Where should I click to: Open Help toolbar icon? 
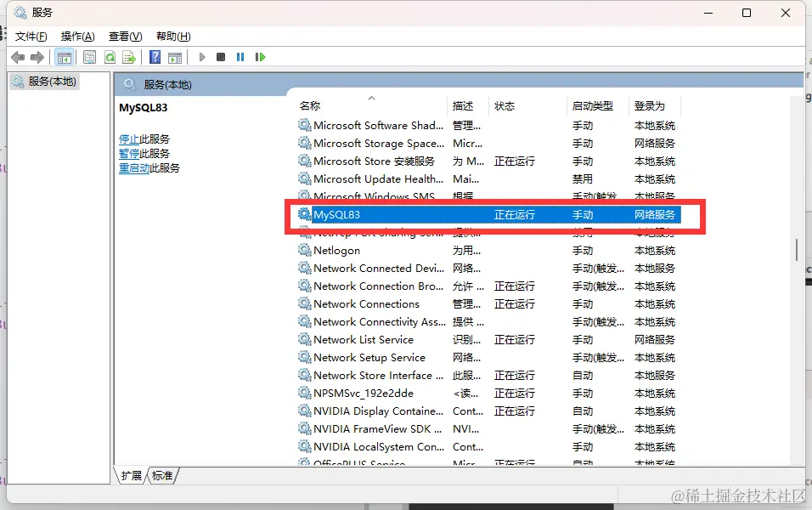[x=155, y=57]
